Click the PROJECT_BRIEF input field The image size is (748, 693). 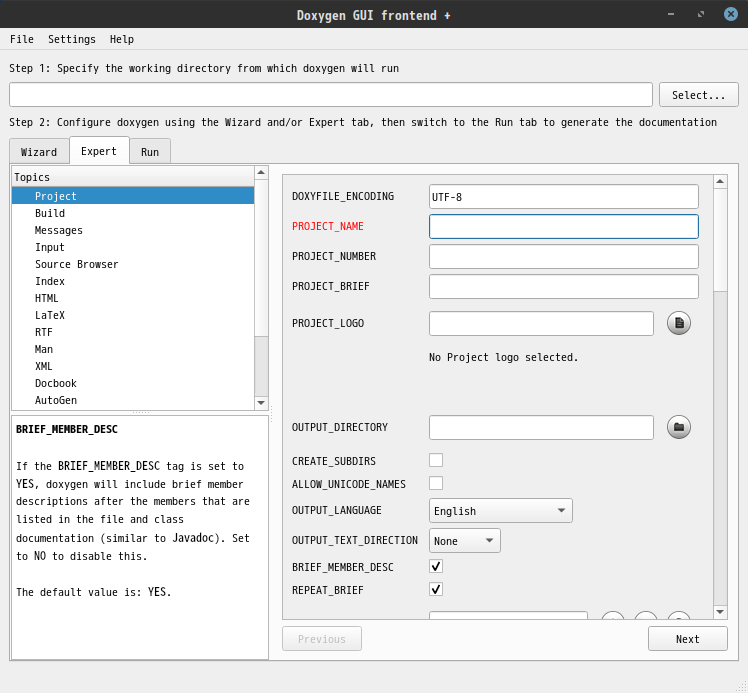(563, 286)
